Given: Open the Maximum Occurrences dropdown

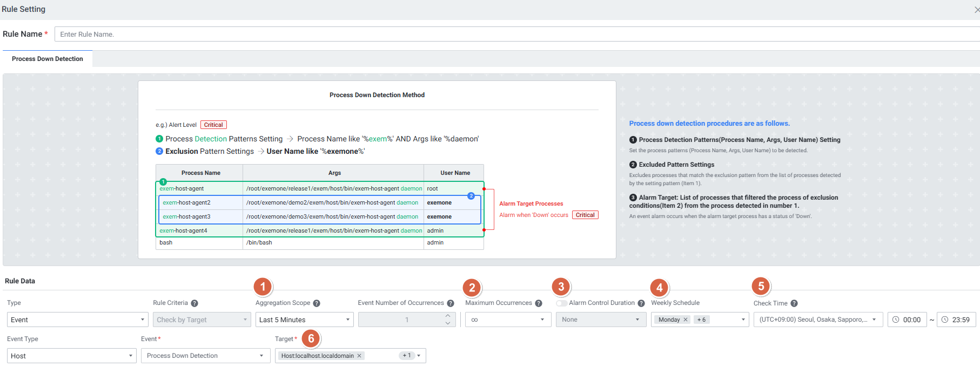Looking at the screenshot, I should (508, 320).
